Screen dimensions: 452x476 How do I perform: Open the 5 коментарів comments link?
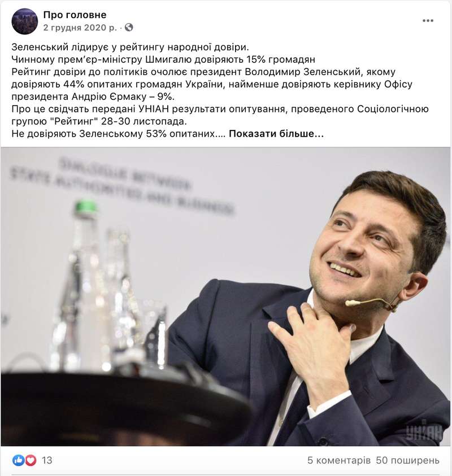338,460
